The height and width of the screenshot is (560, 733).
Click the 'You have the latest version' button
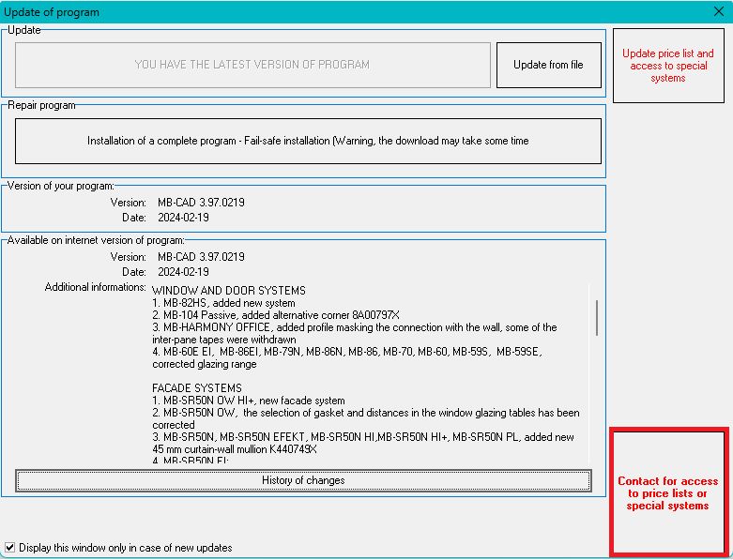coord(252,65)
